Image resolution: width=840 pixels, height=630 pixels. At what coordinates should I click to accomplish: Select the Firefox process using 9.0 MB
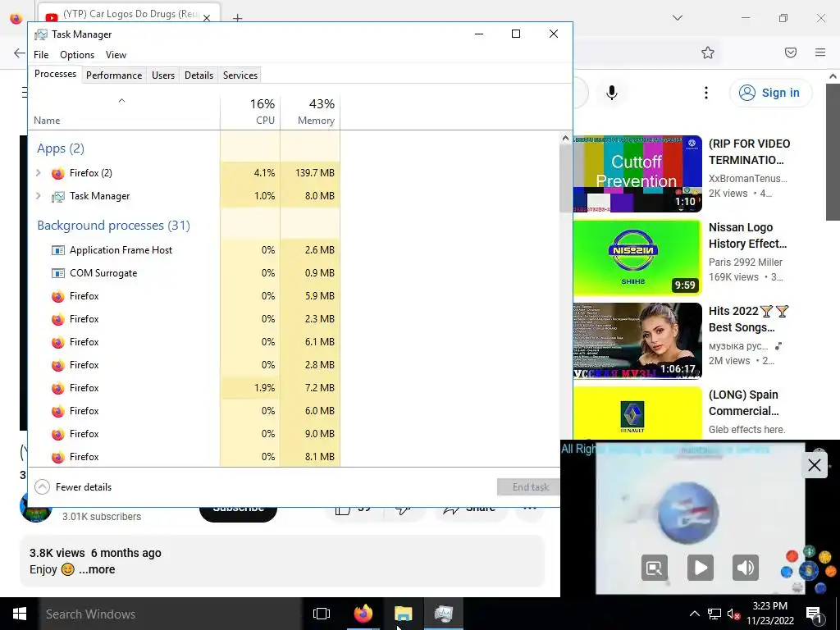(x=185, y=434)
